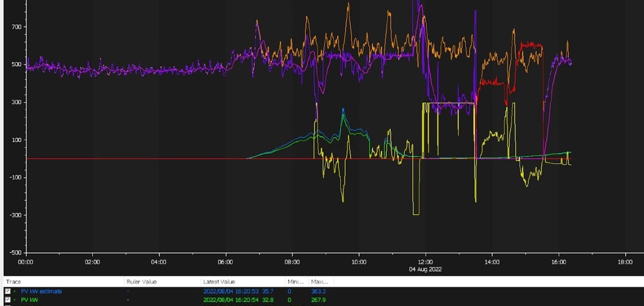Image resolution: width=644 pixels, height=306 pixels.
Task: Click latest value 2022/08/04 16:20:54 32.8
Action: pyautogui.click(x=239, y=300)
